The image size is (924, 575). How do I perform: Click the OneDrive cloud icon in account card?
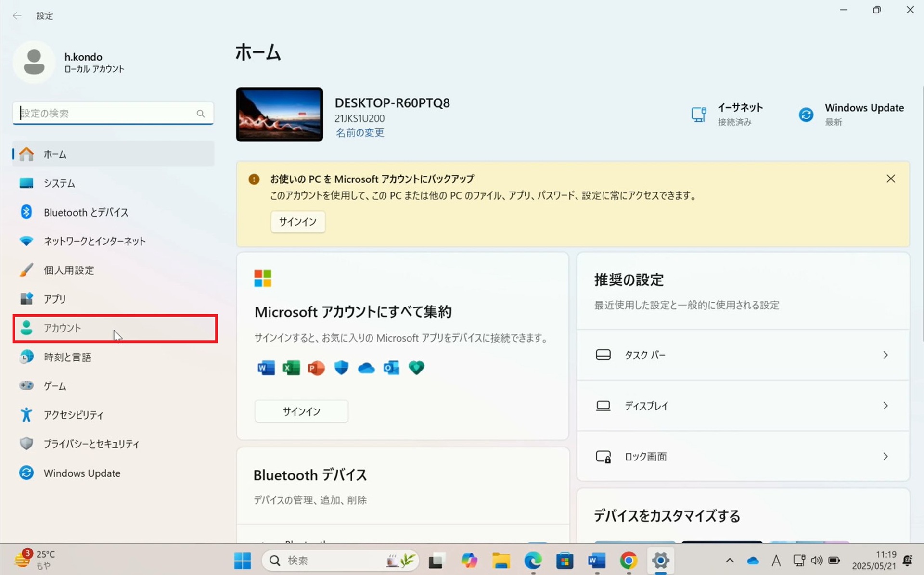366,368
